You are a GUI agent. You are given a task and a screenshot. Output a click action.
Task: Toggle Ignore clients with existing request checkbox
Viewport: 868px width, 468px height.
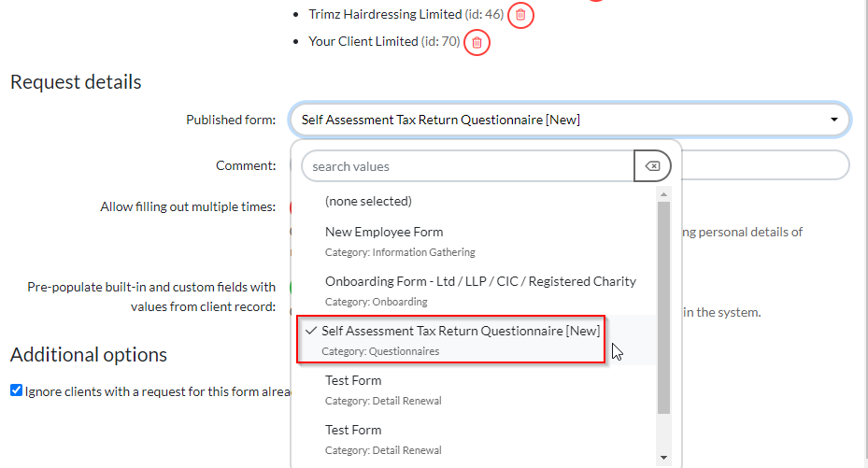point(16,390)
